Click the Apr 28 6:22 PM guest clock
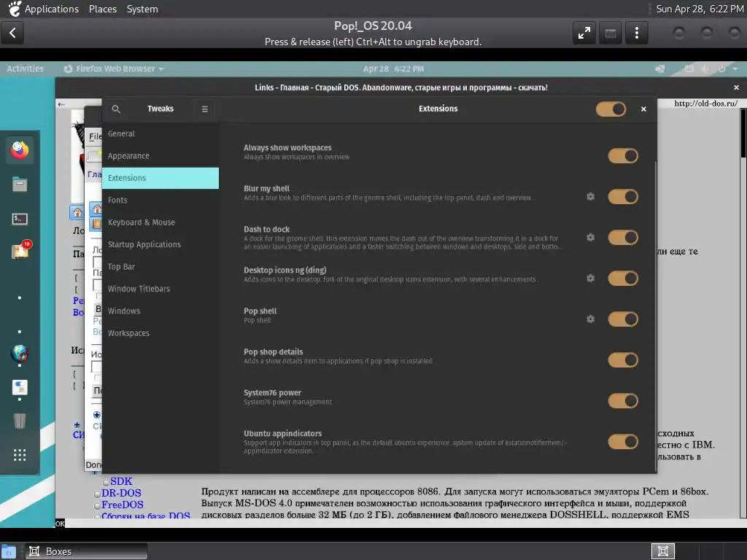Viewport: 747px width, 560px height. click(393, 69)
